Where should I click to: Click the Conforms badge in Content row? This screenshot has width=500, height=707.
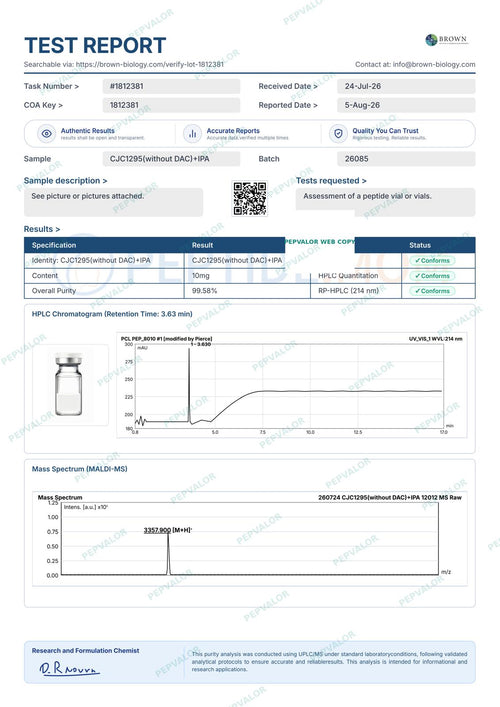pyautogui.click(x=432, y=276)
